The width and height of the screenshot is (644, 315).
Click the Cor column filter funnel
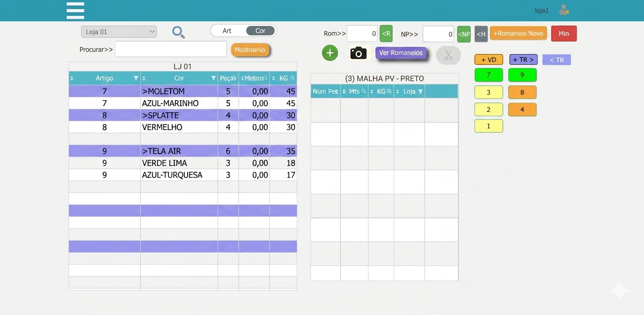[213, 78]
